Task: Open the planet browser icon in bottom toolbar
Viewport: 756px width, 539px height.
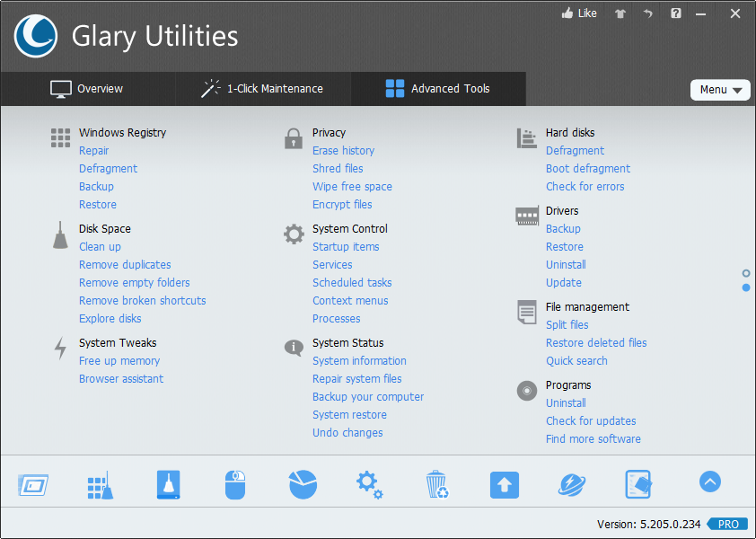Action: coord(572,485)
